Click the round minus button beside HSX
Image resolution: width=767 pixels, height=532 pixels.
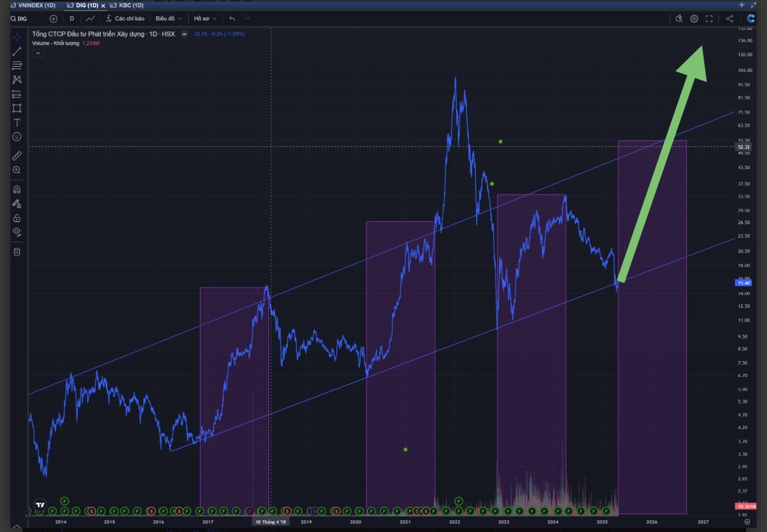184,34
